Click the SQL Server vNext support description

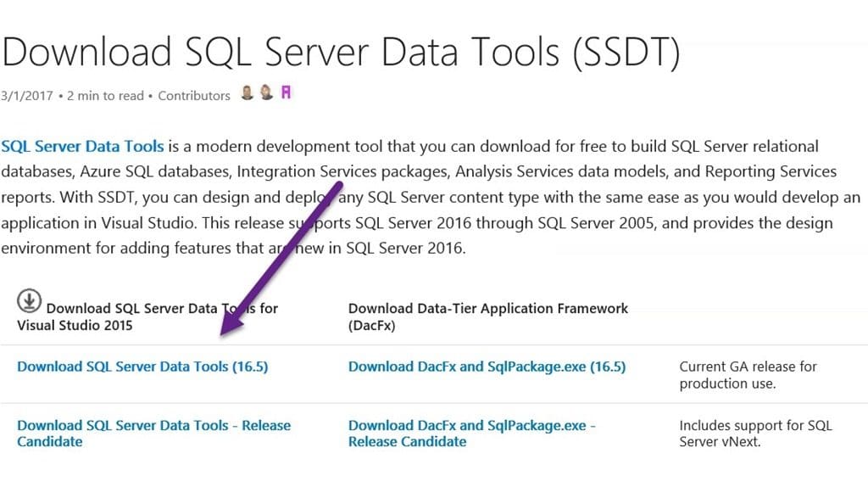(x=755, y=434)
